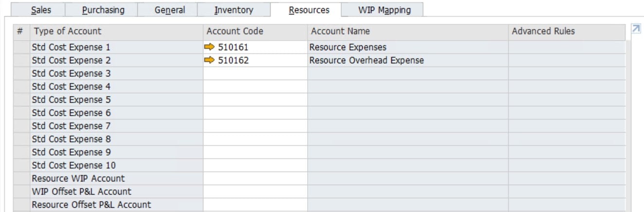Click Account Code field for Resource WIP Account
This screenshot has width=644, height=212.
pyautogui.click(x=255, y=178)
